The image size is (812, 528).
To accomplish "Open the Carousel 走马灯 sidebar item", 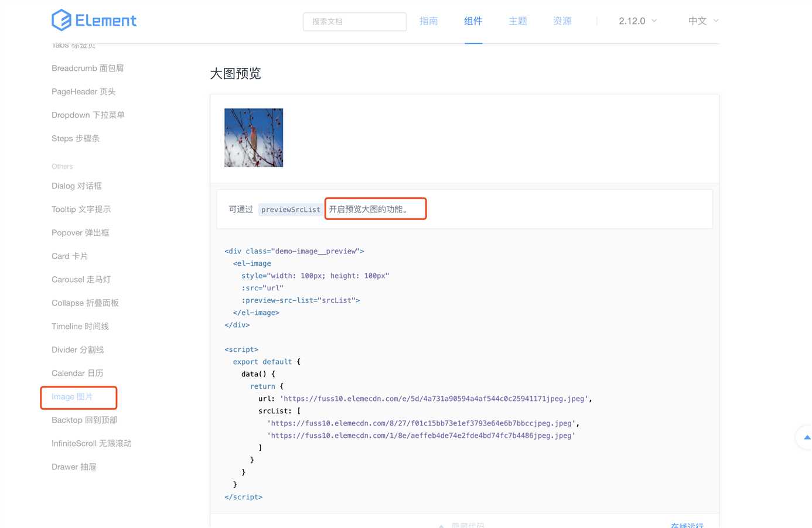I will [81, 279].
